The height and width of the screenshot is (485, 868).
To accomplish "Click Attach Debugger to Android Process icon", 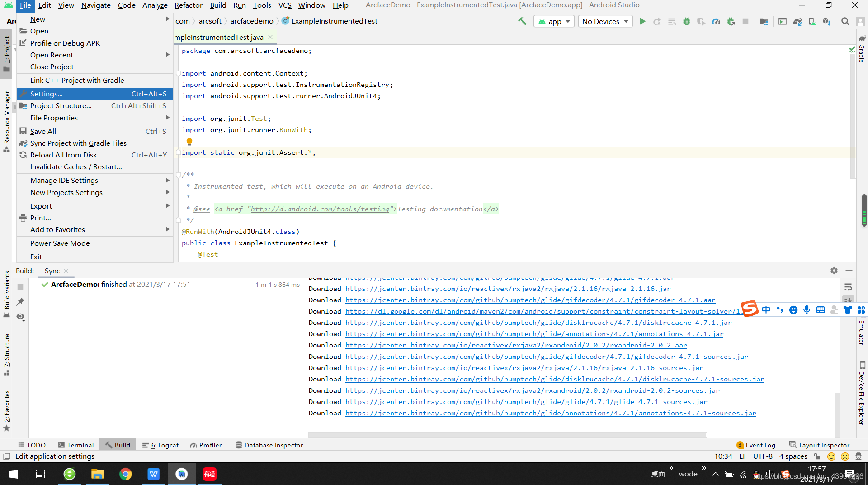I will (x=731, y=21).
